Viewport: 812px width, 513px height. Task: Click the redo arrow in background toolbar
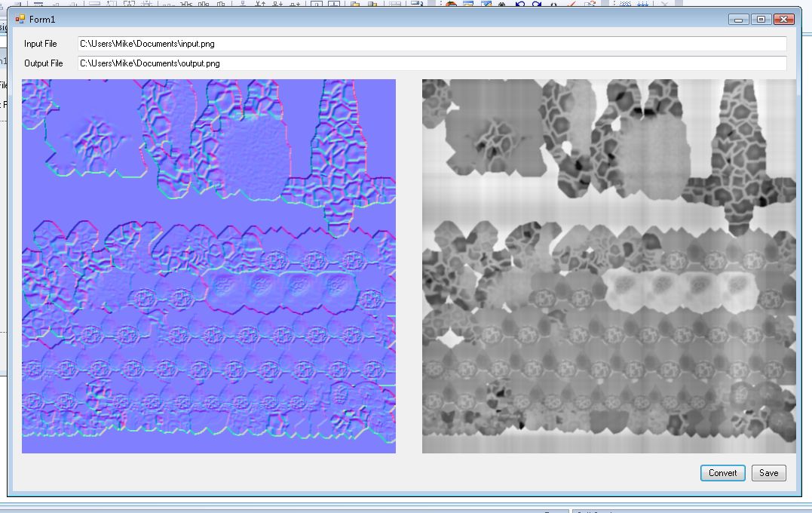point(537,4)
